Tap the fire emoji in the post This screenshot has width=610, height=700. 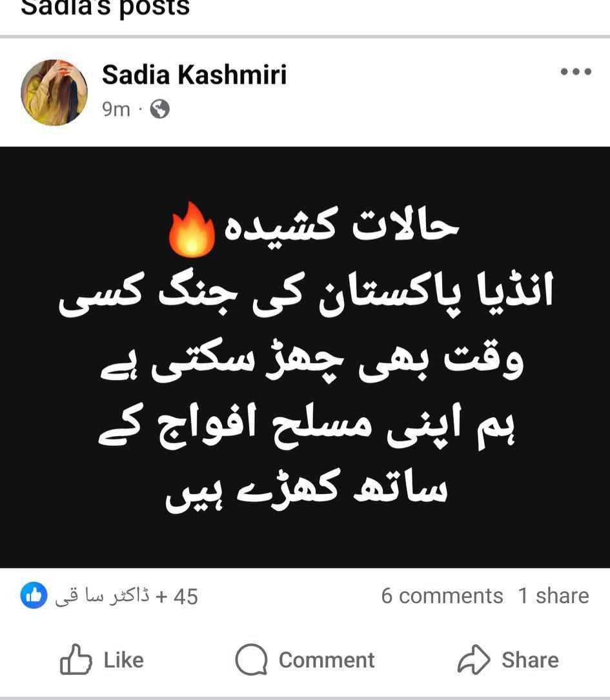192,230
